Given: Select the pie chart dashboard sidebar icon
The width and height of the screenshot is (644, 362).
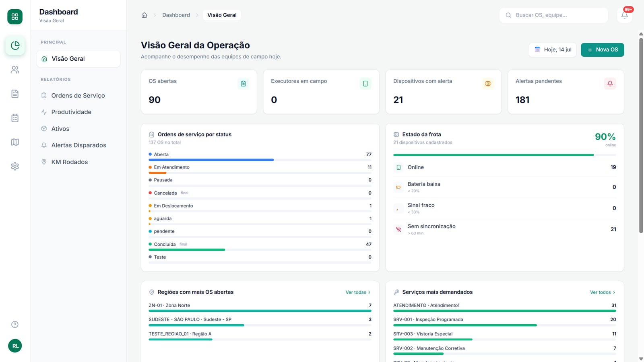Looking at the screenshot, I should 15,45.
